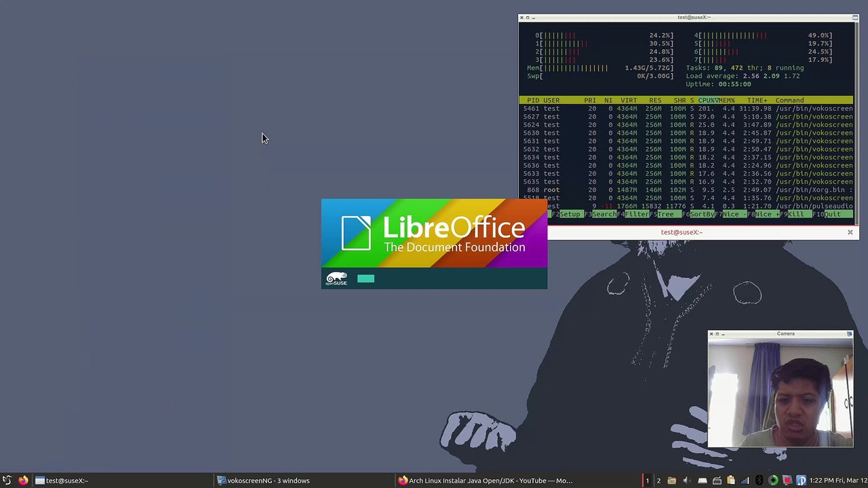868x488 pixels.
Task: Select htop Xorg.bin process row PID 868
Action: tap(686, 190)
